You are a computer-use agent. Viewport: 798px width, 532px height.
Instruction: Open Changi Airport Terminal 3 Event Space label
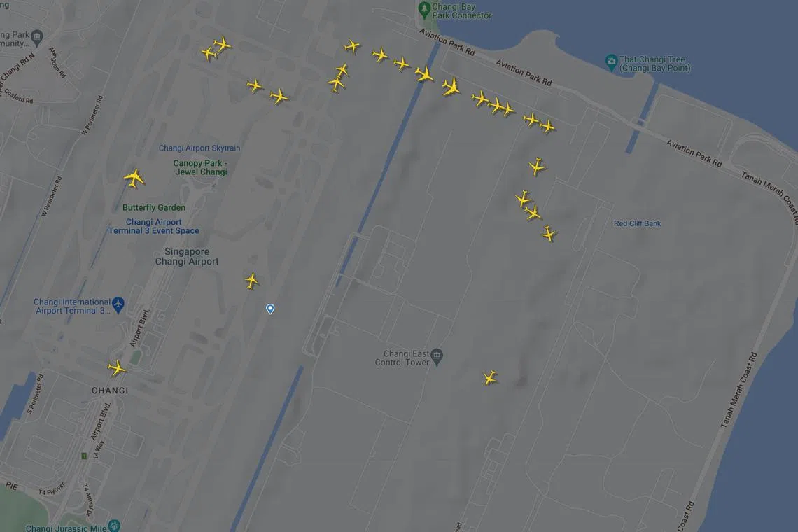pos(154,227)
